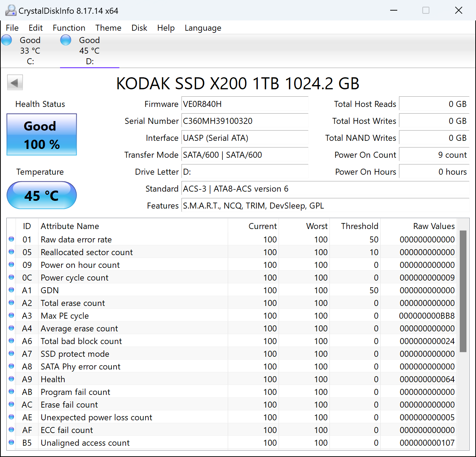Image resolution: width=476 pixels, height=457 pixels.
Task: Switch to the D: disk tab
Action: 89,51
